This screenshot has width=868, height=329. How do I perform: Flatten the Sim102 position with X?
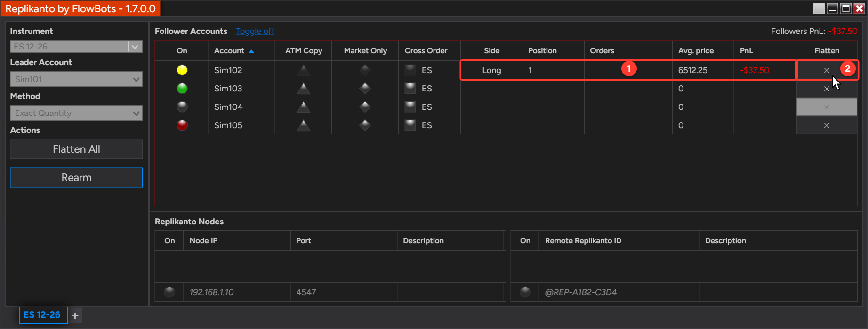coord(827,70)
